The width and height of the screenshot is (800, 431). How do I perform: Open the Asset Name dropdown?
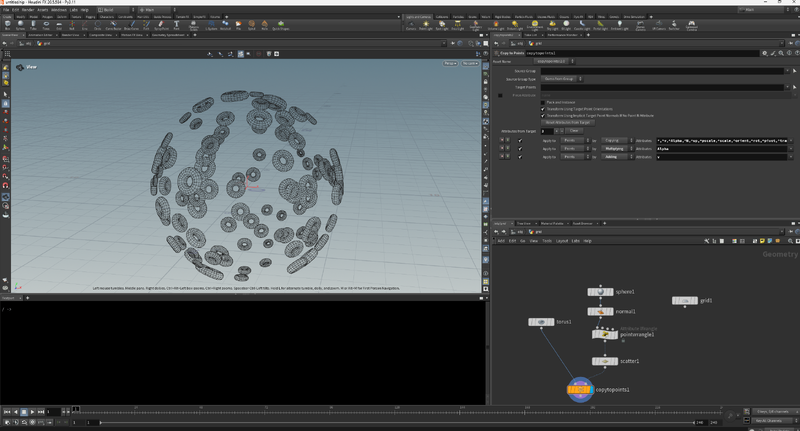click(x=555, y=61)
